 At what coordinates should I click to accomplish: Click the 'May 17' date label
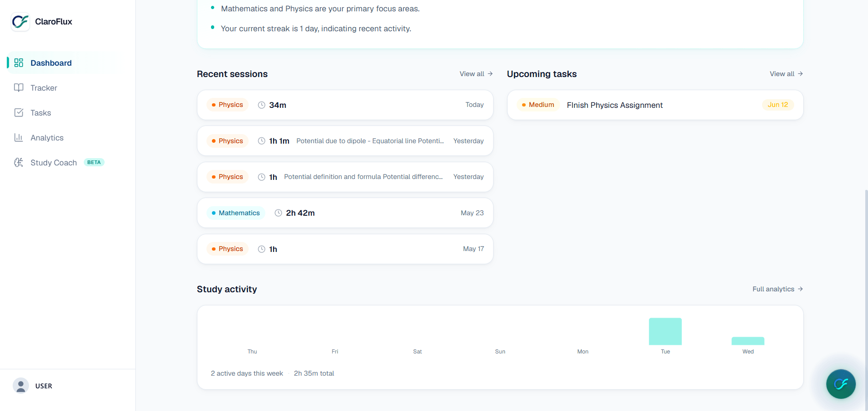(474, 249)
